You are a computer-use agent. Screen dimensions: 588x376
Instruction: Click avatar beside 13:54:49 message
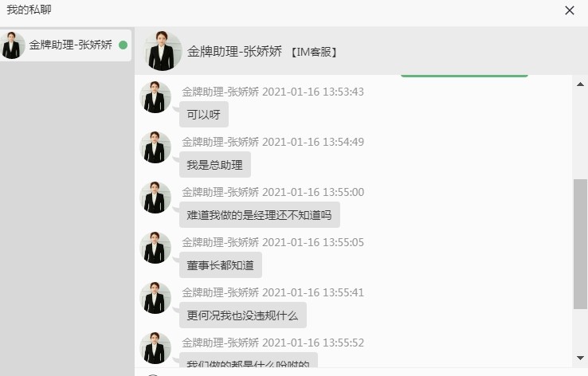point(155,147)
